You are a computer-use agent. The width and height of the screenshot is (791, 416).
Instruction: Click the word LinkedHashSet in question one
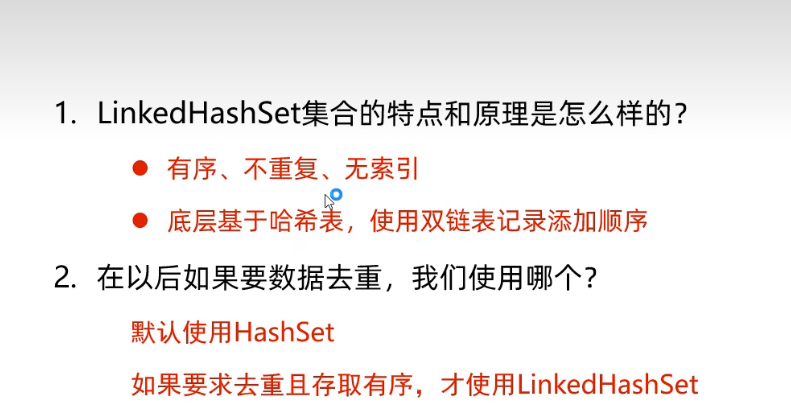click(199, 113)
